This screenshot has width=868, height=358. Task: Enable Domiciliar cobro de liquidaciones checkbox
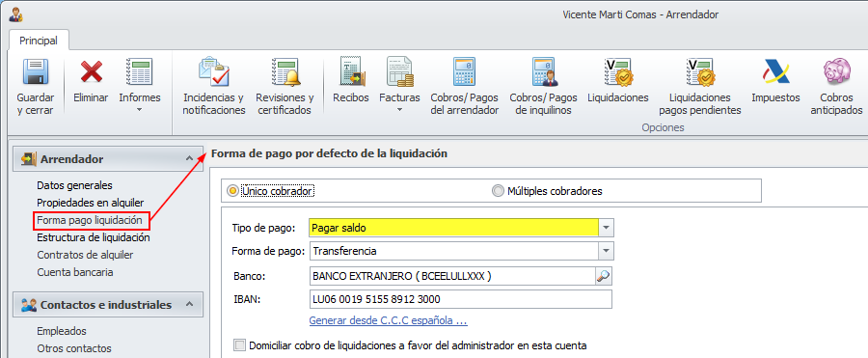coord(240,345)
